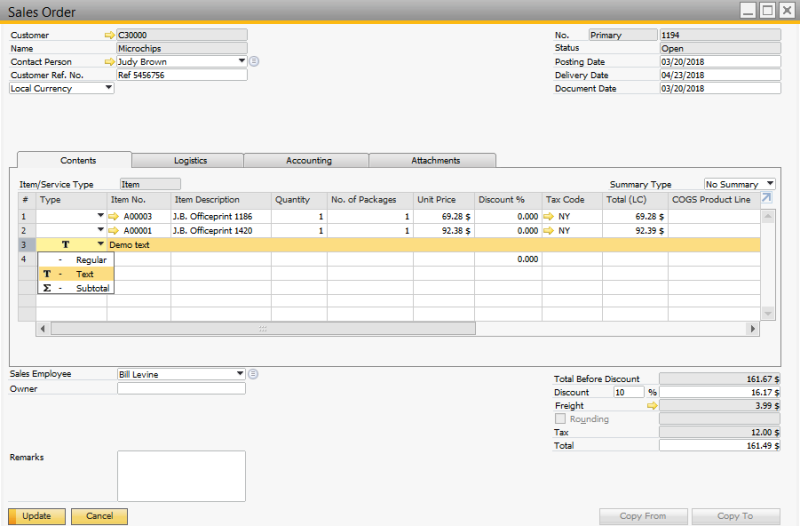Click Tax Code NY arrow in row 1
The width and height of the screenshot is (800, 526).
(x=549, y=216)
